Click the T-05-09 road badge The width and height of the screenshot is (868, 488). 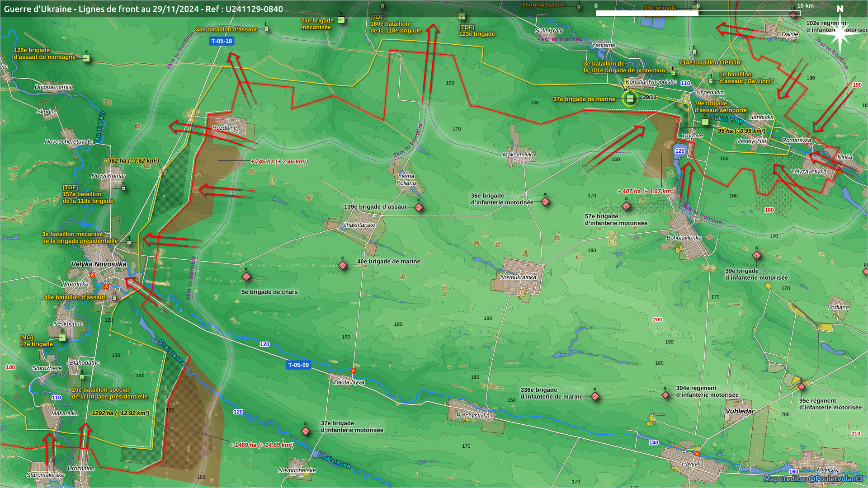(x=298, y=365)
